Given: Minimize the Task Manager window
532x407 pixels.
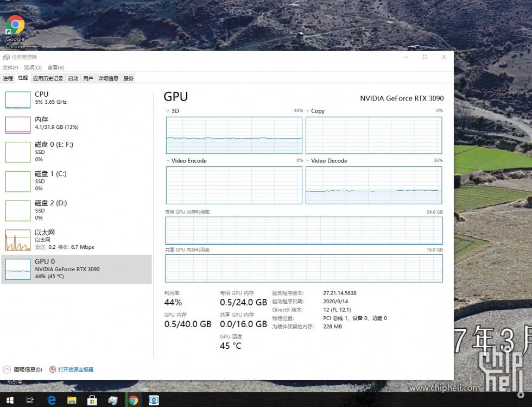Looking at the screenshot, I should coord(406,57).
